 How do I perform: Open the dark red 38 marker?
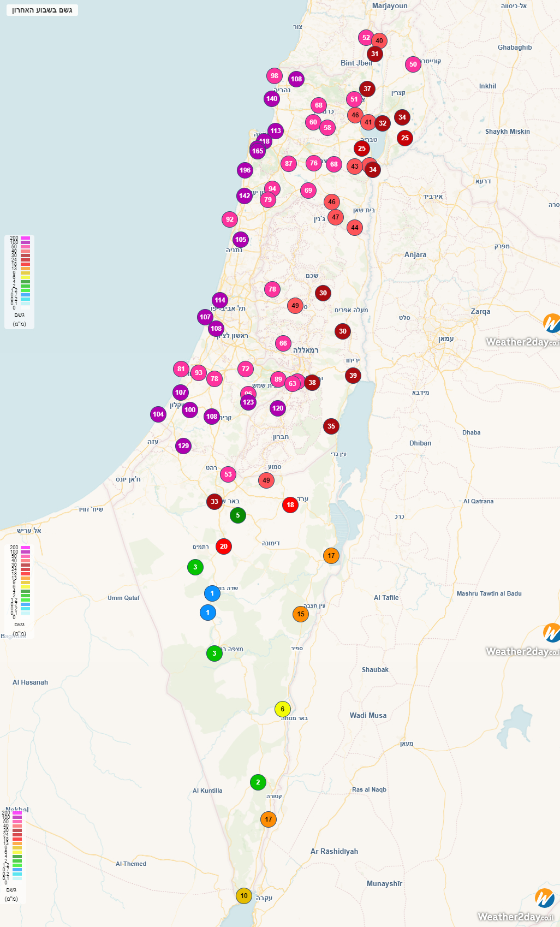pos(312,383)
